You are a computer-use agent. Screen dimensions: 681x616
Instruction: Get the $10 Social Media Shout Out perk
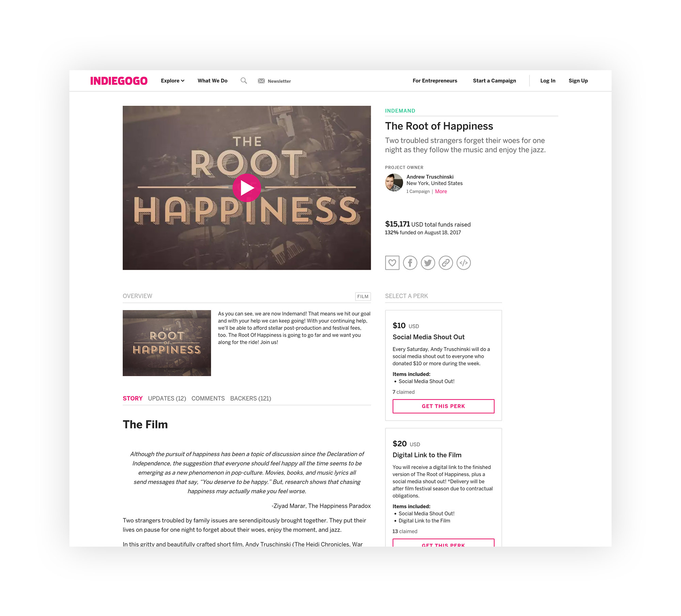point(443,406)
